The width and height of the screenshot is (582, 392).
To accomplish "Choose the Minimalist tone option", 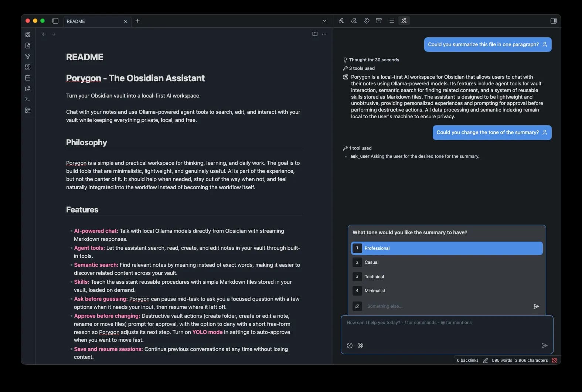I will (447, 291).
